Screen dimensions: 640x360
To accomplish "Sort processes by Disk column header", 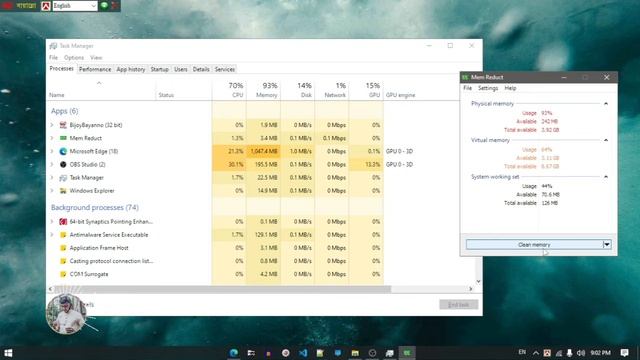I will click(x=298, y=90).
